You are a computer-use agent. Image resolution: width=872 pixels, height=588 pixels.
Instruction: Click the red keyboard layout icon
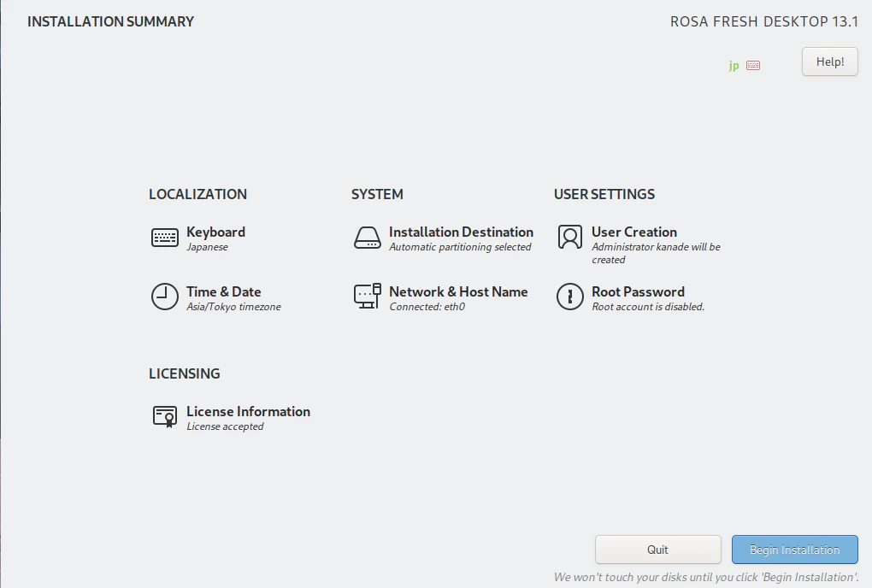pos(753,66)
